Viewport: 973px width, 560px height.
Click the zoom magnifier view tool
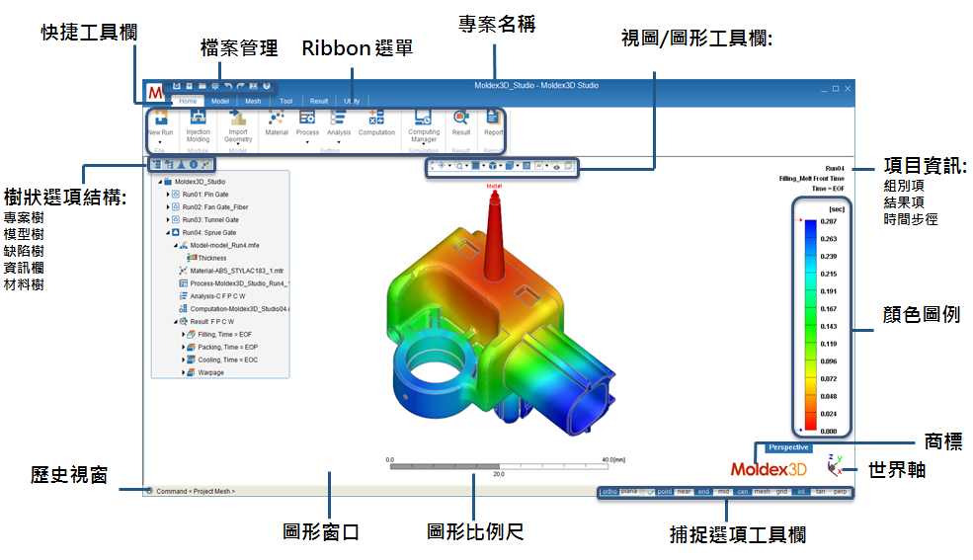[x=459, y=166]
